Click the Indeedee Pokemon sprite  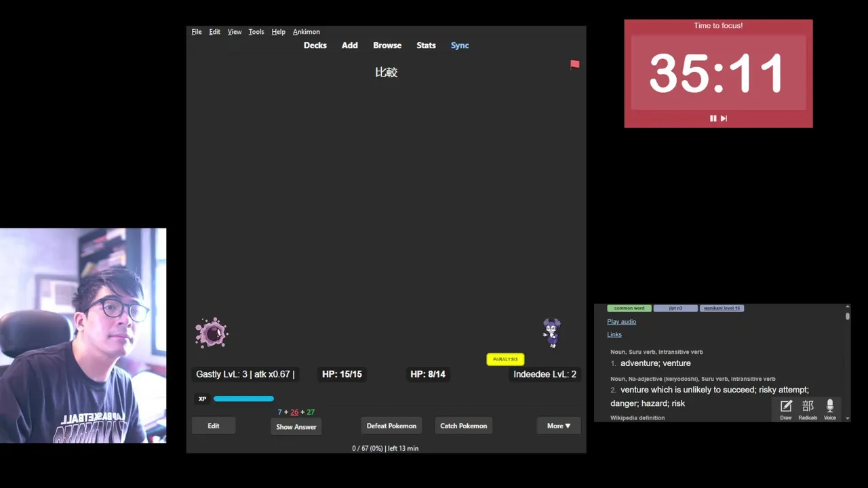pos(552,333)
